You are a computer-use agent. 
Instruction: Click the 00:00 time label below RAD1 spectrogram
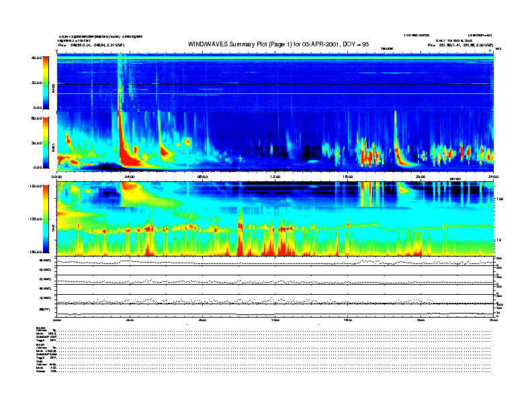point(56,177)
